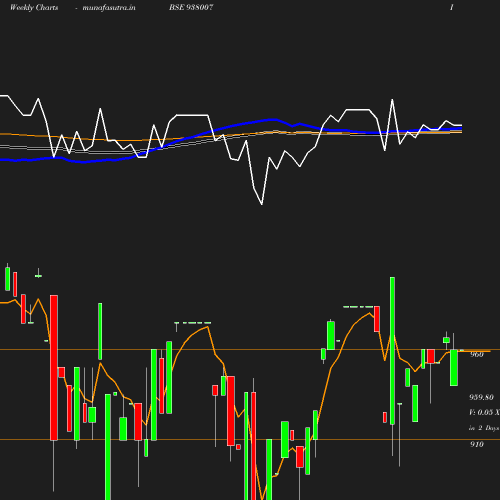Click the 960 price level label
Image resolution: width=500 pixels, height=500 pixels.
coord(477,354)
